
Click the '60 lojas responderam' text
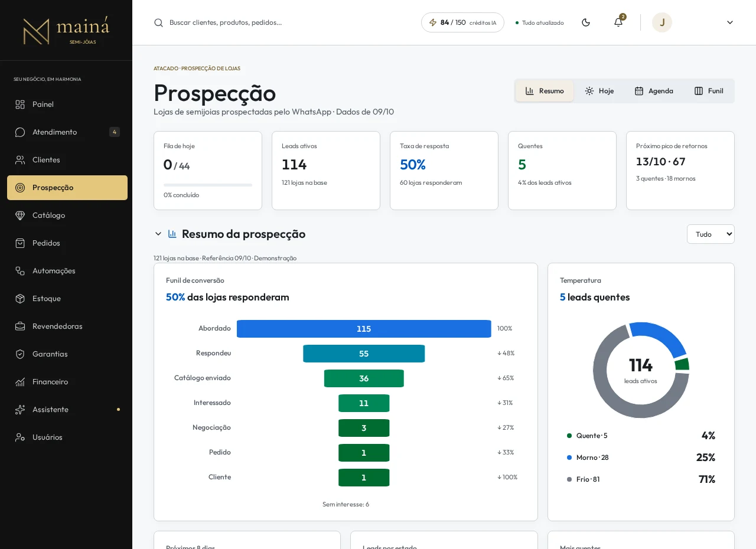431,182
